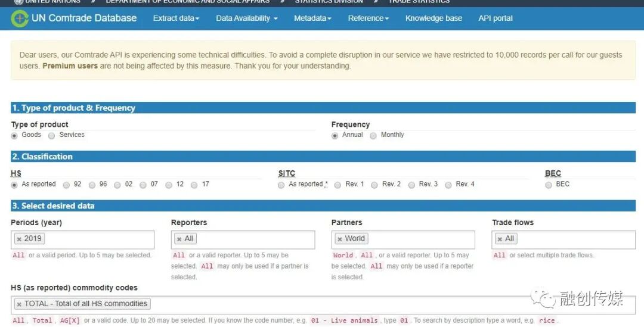Click the '1. Type of product & Frequency' header

pos(323,108)
